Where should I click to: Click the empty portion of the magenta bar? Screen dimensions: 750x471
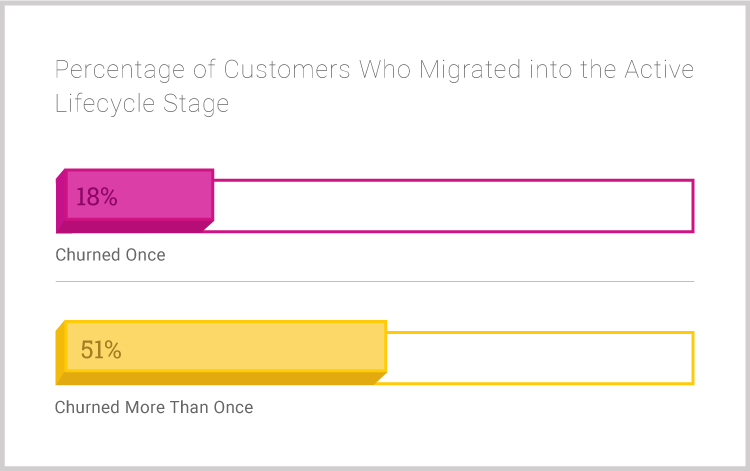453,206
